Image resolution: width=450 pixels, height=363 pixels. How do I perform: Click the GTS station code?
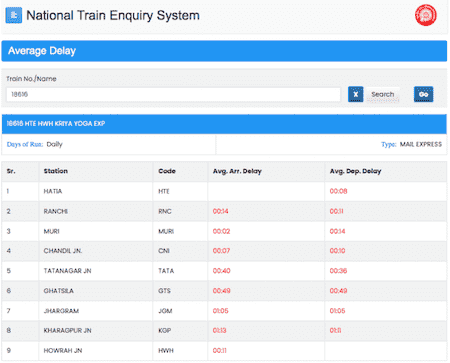click(x=164, y=291)
